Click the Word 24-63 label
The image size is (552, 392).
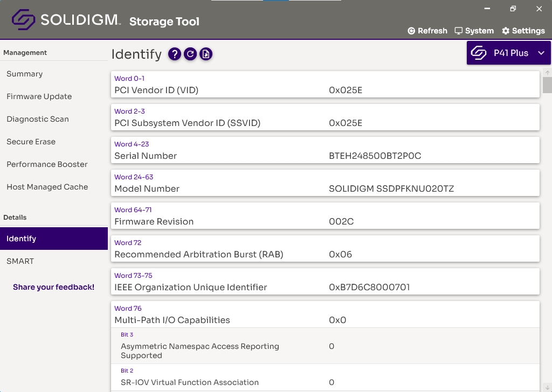coord(134,177)
